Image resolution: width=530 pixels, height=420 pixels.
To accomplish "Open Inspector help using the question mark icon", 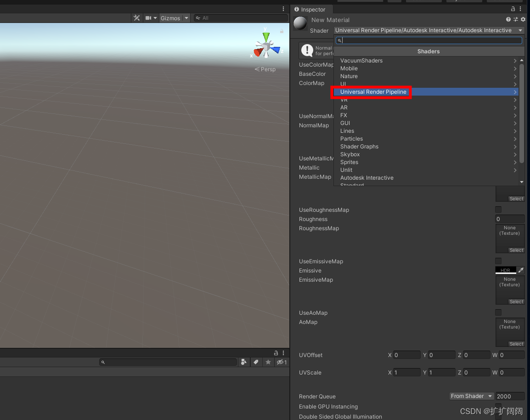I will pos(508,19).
